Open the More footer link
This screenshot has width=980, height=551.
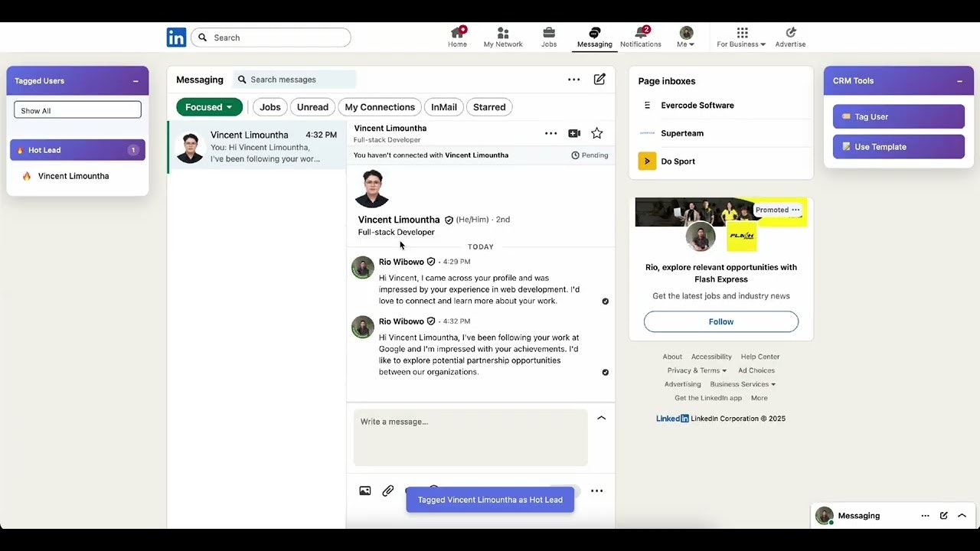click(759, 398)
